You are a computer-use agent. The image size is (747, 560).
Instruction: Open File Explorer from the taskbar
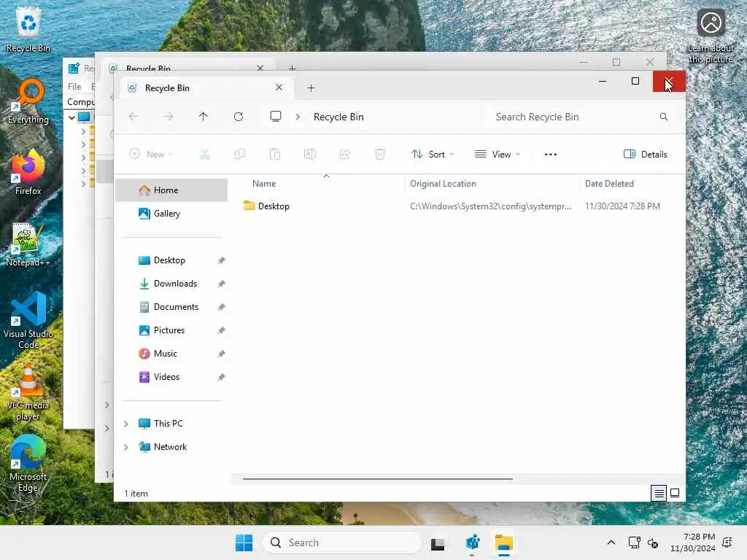pyautogui.click(x=503, y=543)
